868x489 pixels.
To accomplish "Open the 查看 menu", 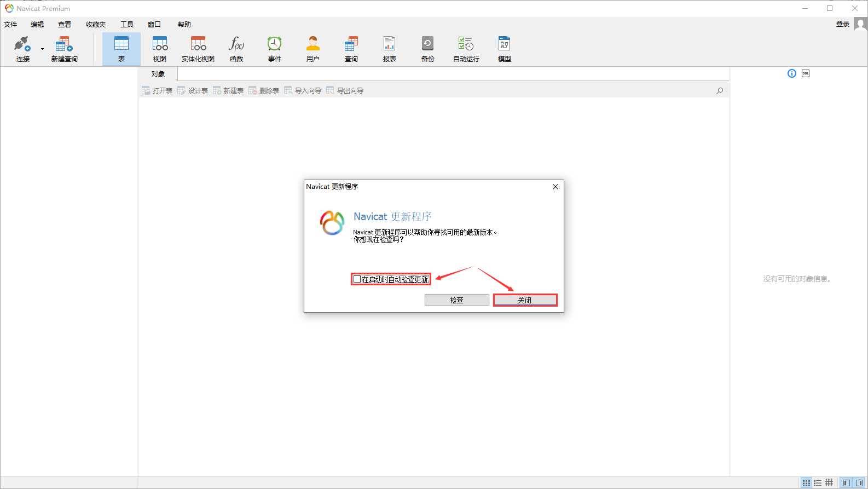I will tap(65, 25).
